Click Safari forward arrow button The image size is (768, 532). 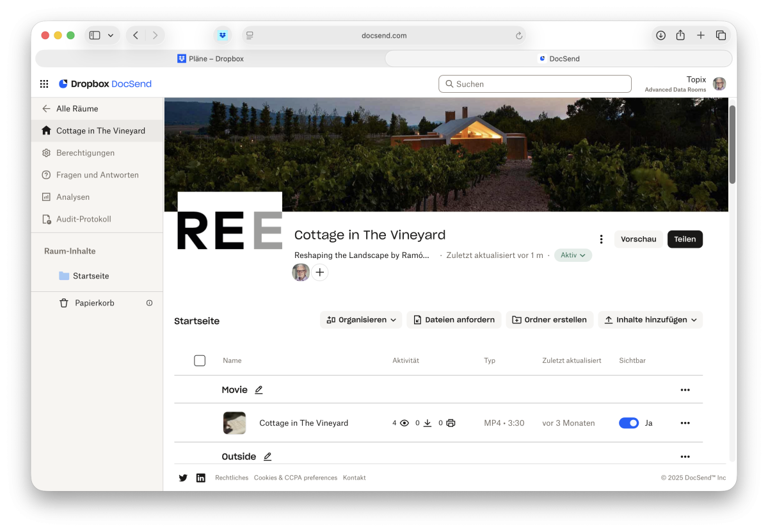click(x=155, y=35)
